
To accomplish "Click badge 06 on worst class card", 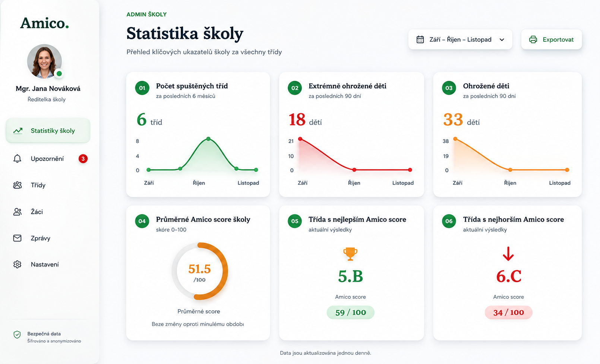I will (x=449, y=221).
